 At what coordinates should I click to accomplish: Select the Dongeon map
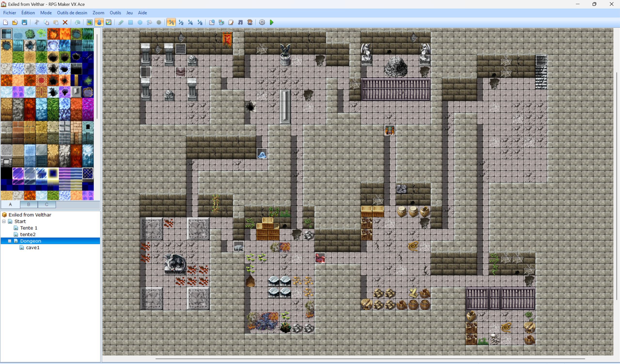coord(31,241)
